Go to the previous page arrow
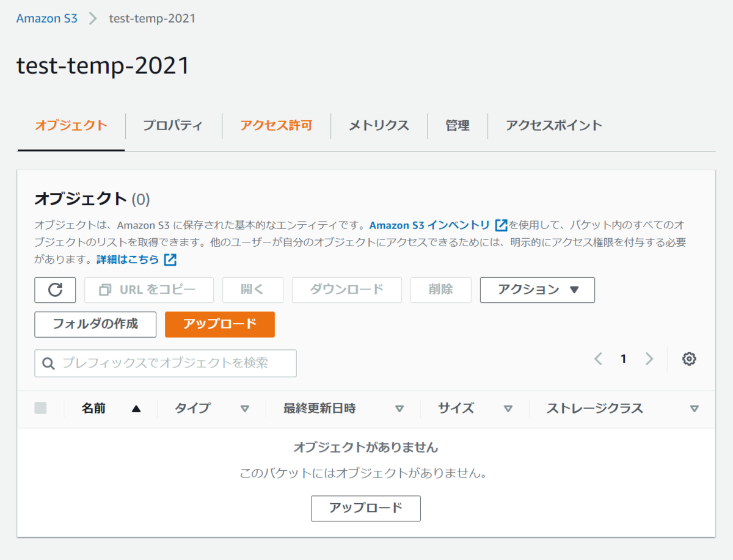 (x=599, y=359)
